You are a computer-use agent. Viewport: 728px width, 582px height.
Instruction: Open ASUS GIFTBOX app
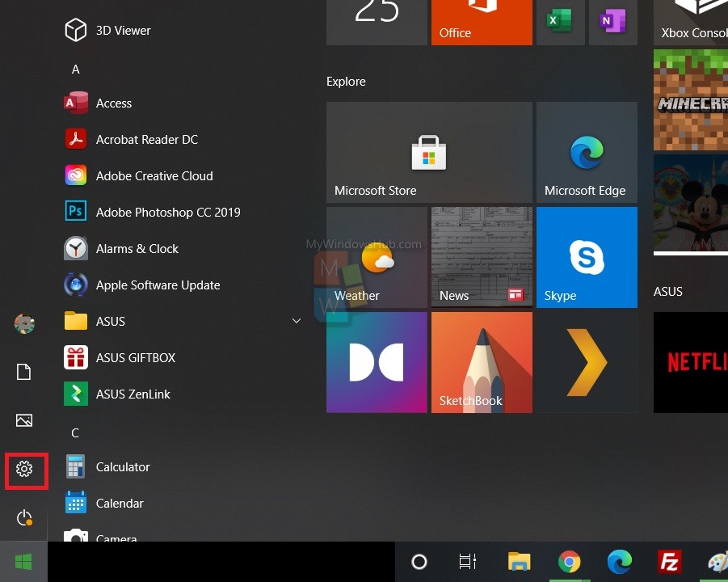[x=183, y=357]
